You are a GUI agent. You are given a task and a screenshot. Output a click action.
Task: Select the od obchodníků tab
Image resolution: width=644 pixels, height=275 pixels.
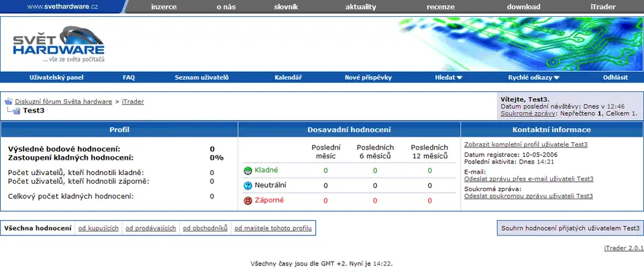click(x=205, y=229)
